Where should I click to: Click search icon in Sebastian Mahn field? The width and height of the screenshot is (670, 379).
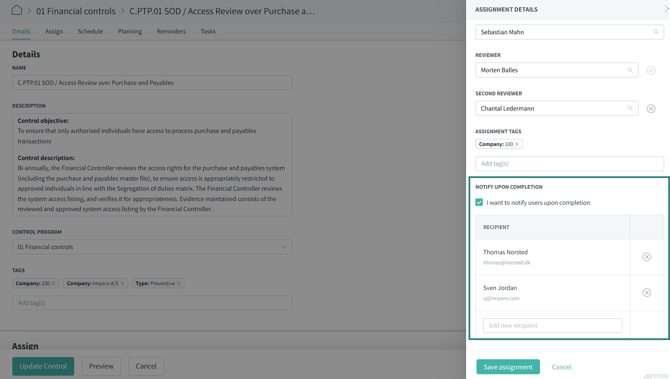(x=655, y=32)
